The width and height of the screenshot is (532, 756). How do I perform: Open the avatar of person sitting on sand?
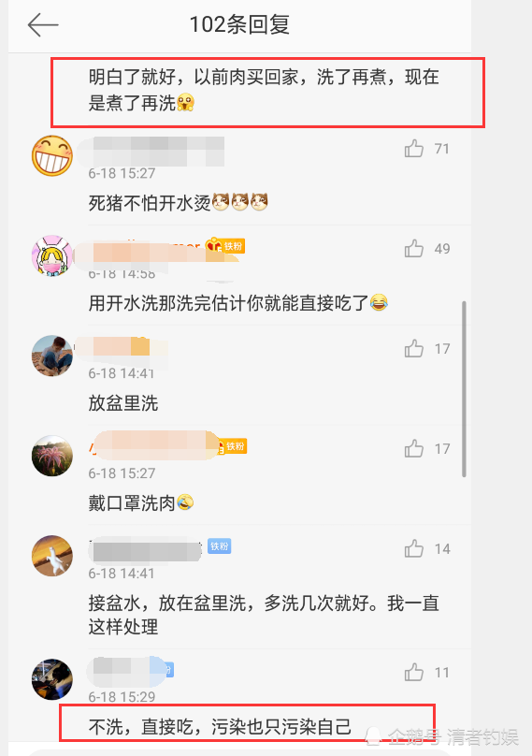point(52,356)
